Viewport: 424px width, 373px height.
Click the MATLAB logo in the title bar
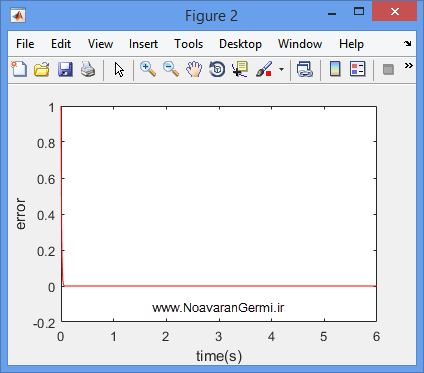click(18, 16)
